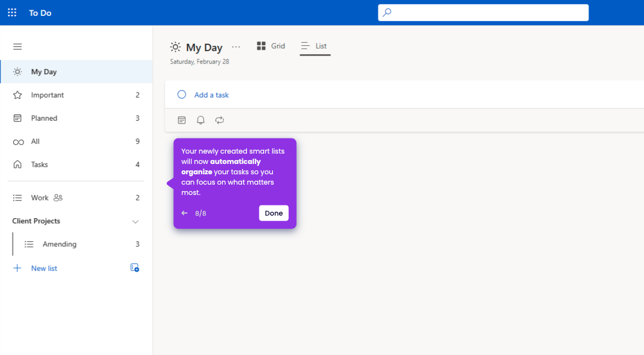Collapse the Client Projects group chevron
Image resolution: width=644 pixels, height=355 pixels.
135,222
